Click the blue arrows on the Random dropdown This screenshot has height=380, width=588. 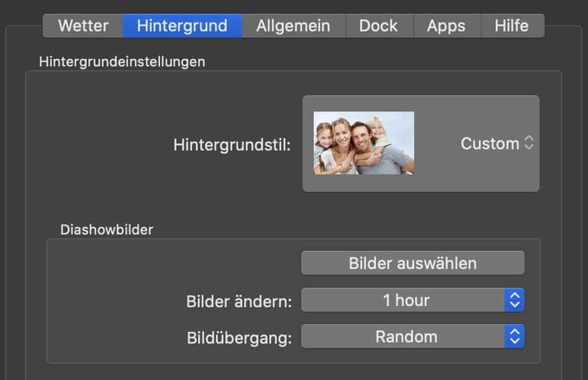point(514,337)
